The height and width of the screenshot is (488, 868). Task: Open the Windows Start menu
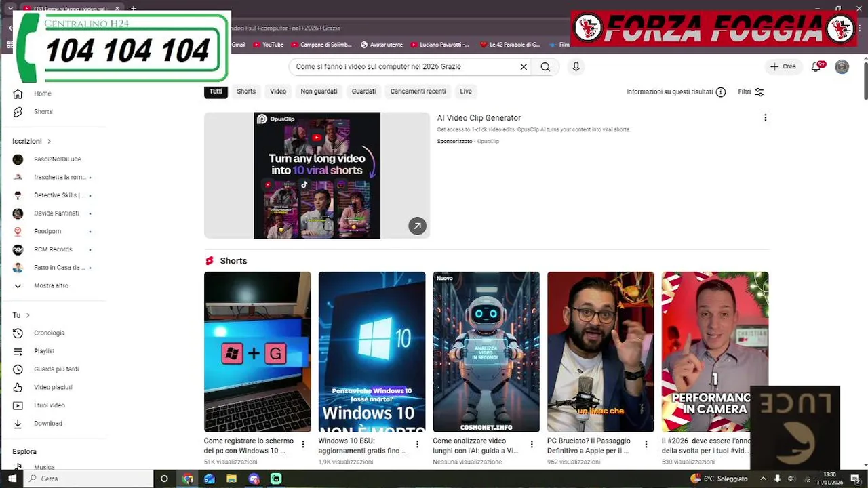(12, 479)
